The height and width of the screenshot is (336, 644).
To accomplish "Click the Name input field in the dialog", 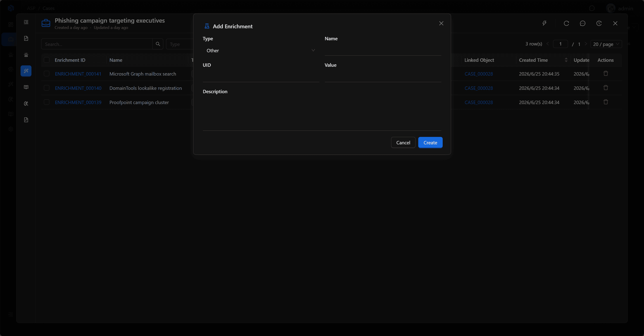I will (x=383, y=50).
